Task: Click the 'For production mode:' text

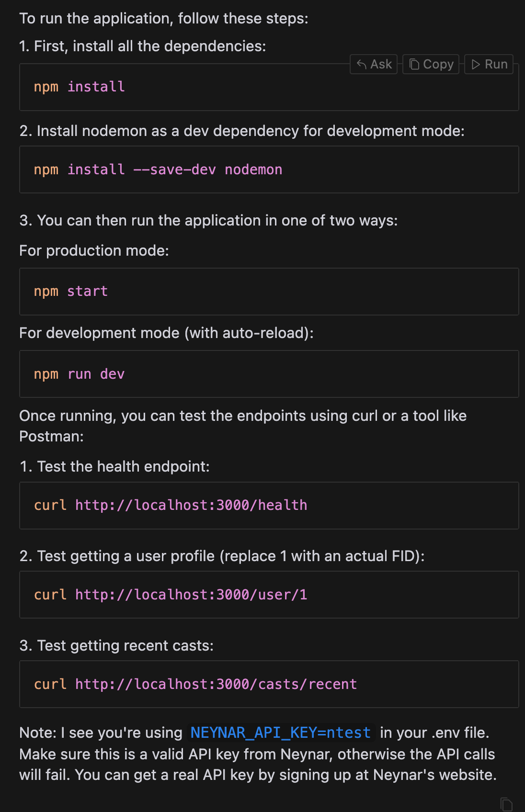Action: coord(94,250)
